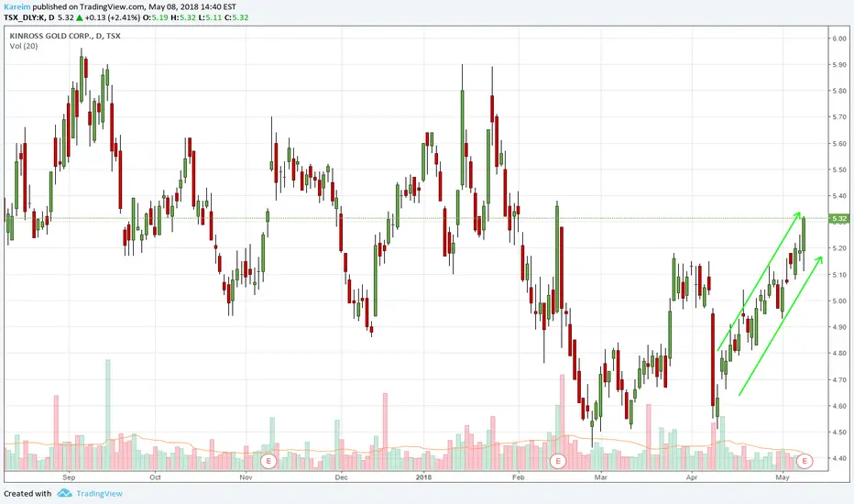Click the 5.50 price axis label
854x504 pixels.
click(x=839, y=170)
